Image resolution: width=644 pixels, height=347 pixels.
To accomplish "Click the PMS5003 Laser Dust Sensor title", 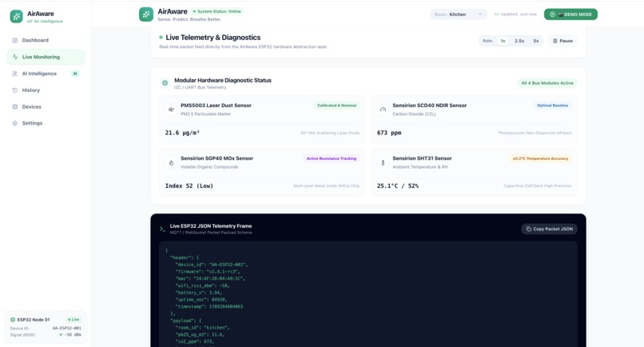I will point(216,106).
